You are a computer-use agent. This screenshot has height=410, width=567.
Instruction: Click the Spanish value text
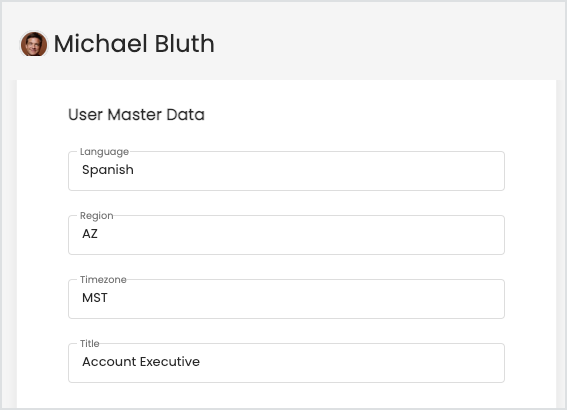tap(108, 170)
